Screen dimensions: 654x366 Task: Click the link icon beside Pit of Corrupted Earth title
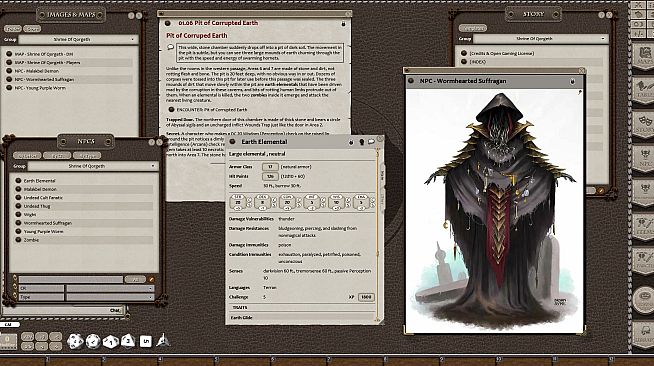click(x=168, y=23)
